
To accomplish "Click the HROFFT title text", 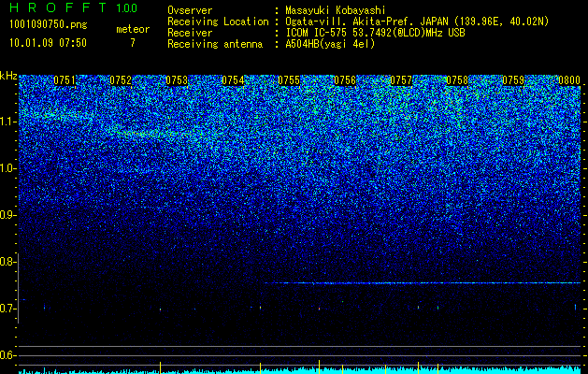I will (58, 7).
